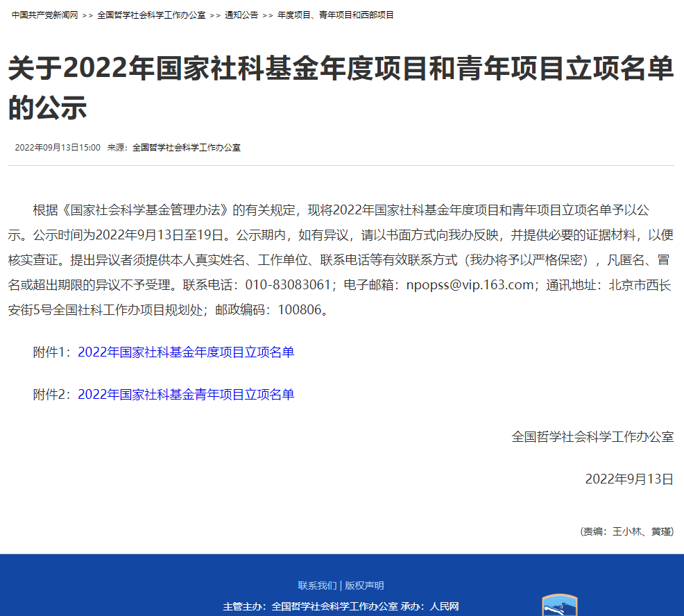This screenshot has width=684, height=616.
Task: Open 年度项目、青年项目和西部项目 breadcrumb section
Action: click(x=335, y=15)
